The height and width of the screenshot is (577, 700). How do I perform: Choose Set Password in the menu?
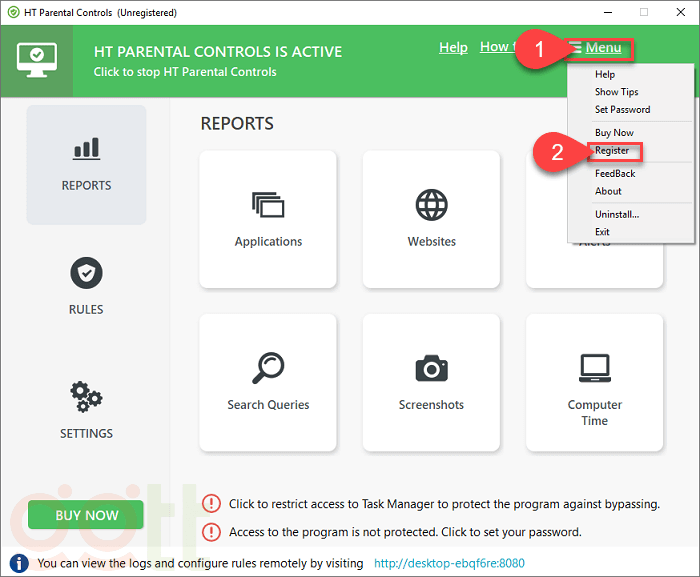tap(622, 110)
